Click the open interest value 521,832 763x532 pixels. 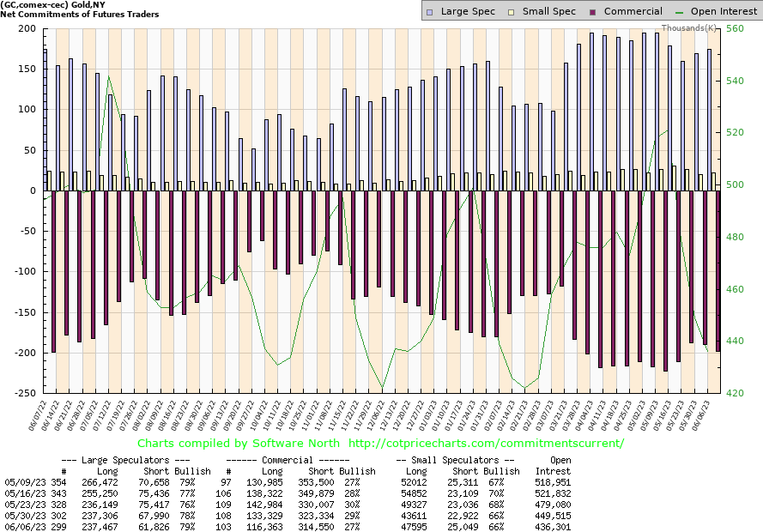(554, 493)
